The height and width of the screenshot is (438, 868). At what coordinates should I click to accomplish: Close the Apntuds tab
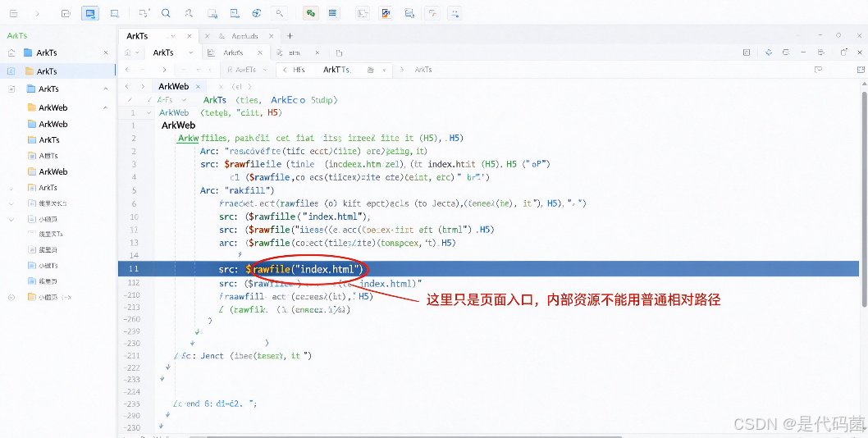click(x=272, y=36)
